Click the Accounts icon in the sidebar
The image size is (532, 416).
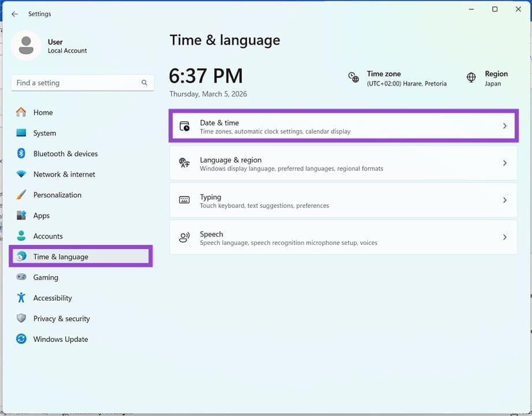pos(21,236)
